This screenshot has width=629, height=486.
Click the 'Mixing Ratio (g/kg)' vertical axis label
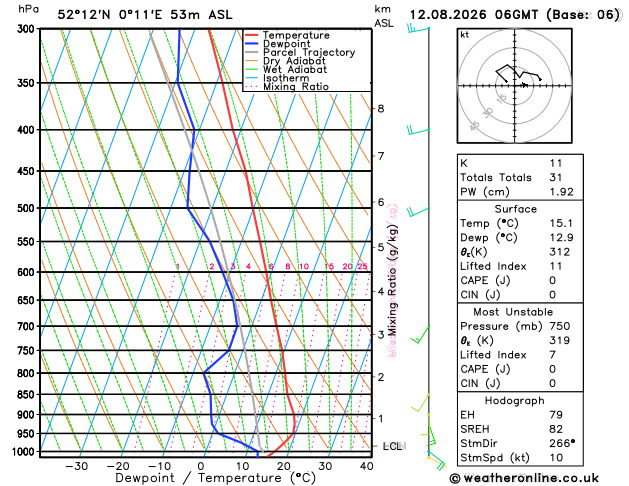click(393, 281)
